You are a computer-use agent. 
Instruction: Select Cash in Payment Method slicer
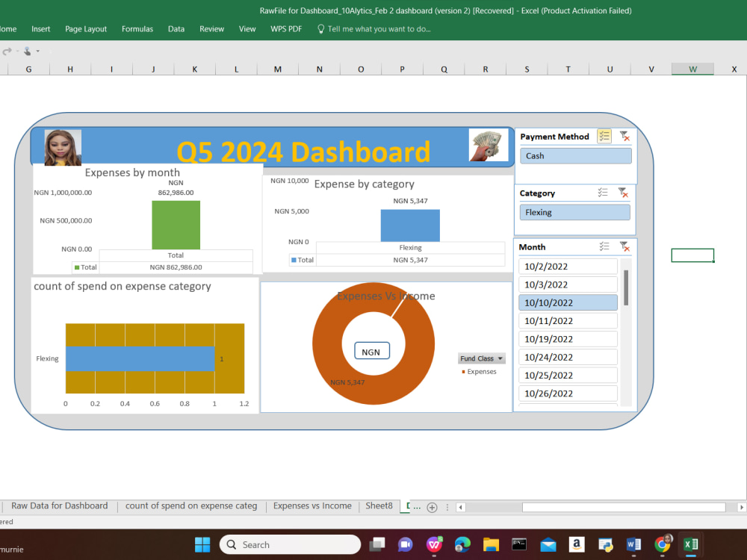click(x=575, y=156)
